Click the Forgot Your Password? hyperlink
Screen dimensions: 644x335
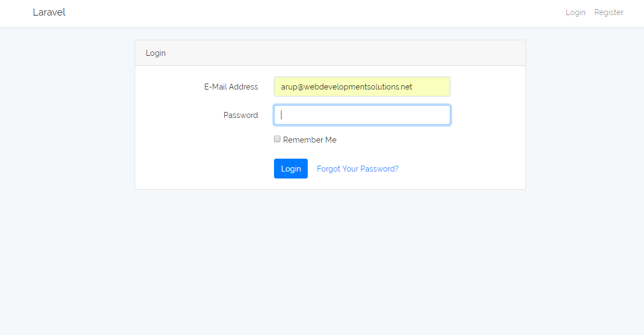[358, 168]
